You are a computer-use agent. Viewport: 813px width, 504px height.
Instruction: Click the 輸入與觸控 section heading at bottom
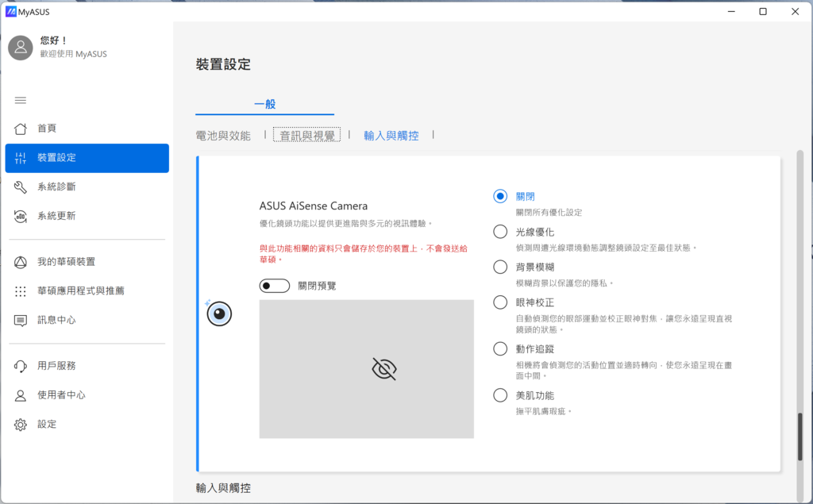(223, 488)
